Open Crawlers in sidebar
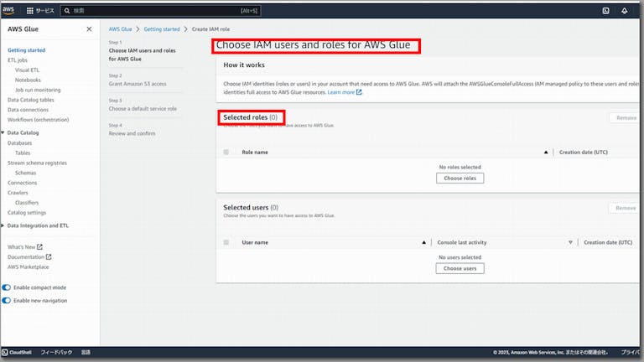The width and height of the screenshot is (644, 362). point(18,193)
